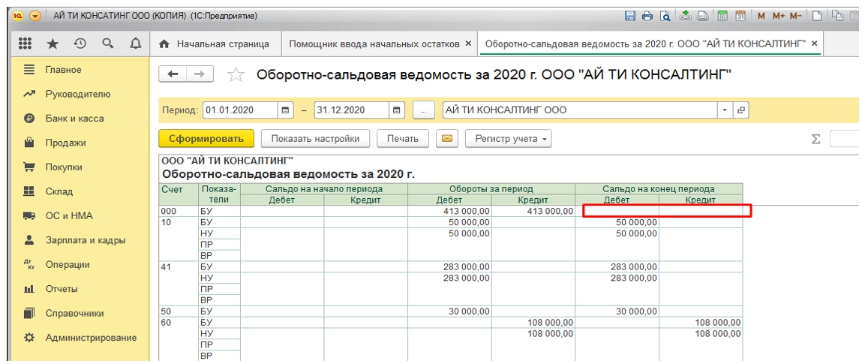Screen dimensions: 868x364
Task: Open the Favorites star in top panel
Action: pyautogui.click(x=53, y=44)
